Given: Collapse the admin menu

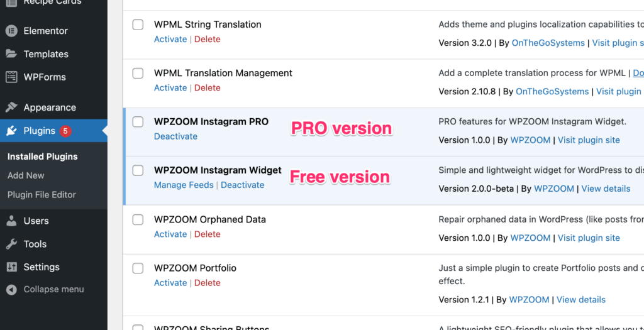Looking at the screenshot, I should click(x=45, y=289).
